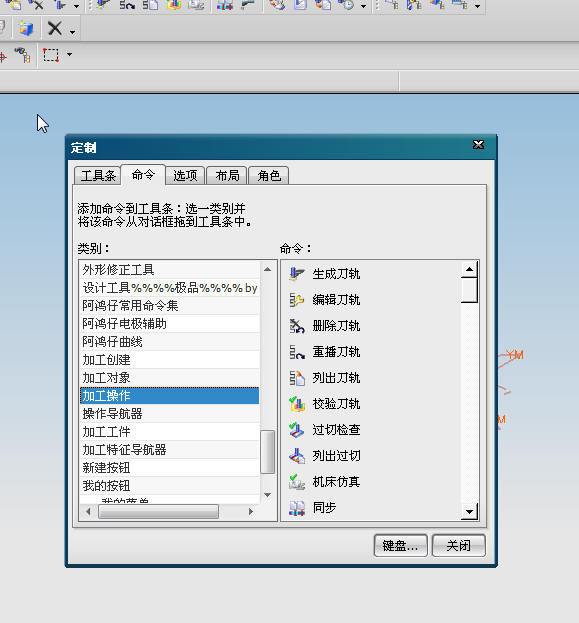The width and height of the screenshot is (579, 623).
Task: Select 外形修正工具 category
Action: pos(170,270)
